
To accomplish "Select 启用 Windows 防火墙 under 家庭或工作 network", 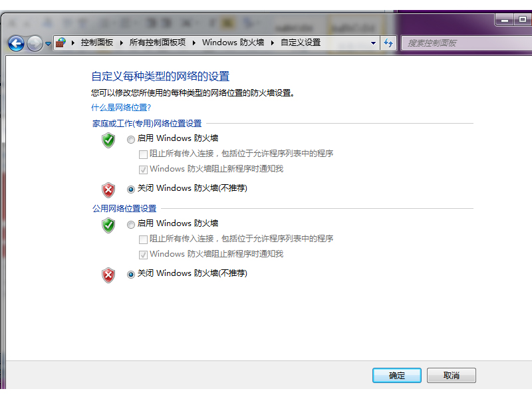I will [x=130, y=140].
